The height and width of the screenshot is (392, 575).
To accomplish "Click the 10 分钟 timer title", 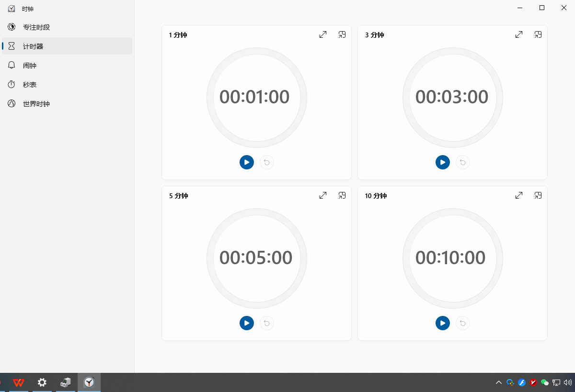I will click(x=376, y=196).
